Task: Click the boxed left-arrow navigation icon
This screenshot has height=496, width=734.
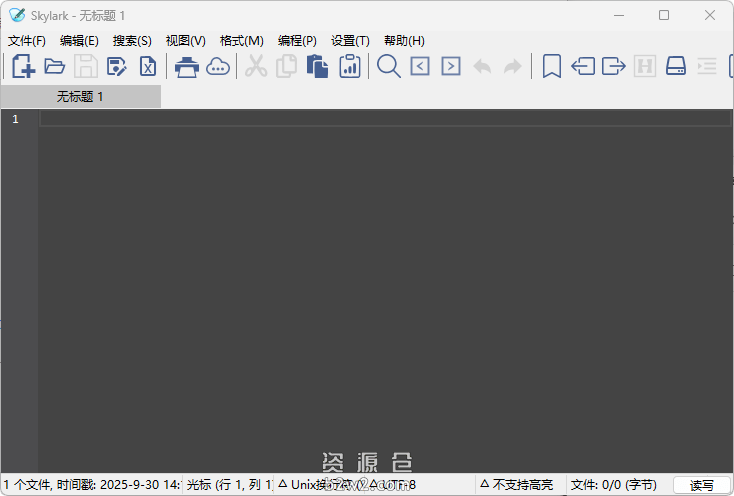Action: (x=420, y=67)
